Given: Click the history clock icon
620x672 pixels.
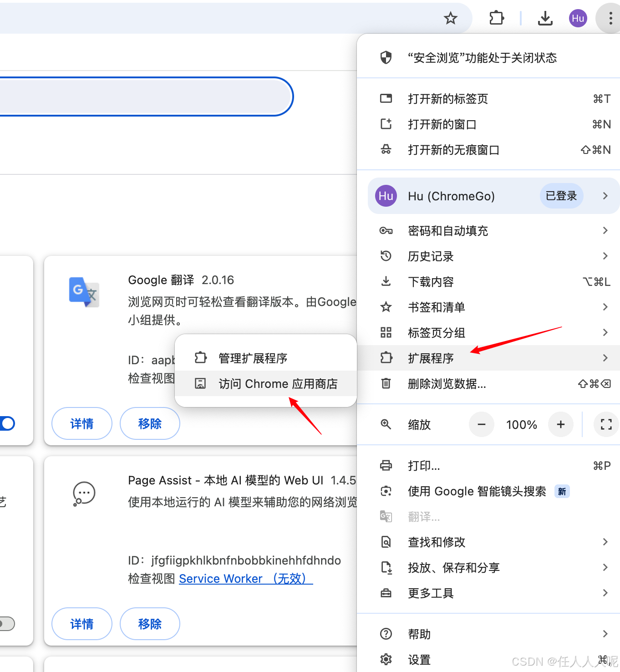Looking at the screenshot, I should click(386, 256).
